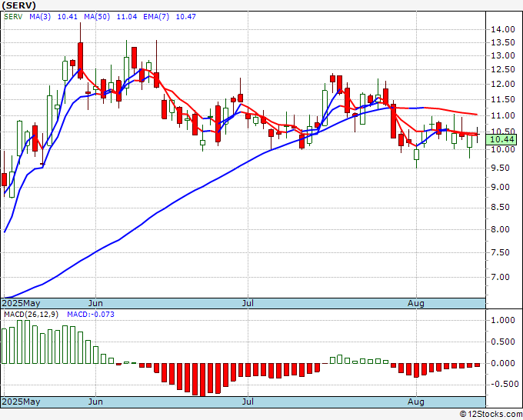Click Jul on MACD panel time axis
The image size is (523, 420).
coord(248,402)
